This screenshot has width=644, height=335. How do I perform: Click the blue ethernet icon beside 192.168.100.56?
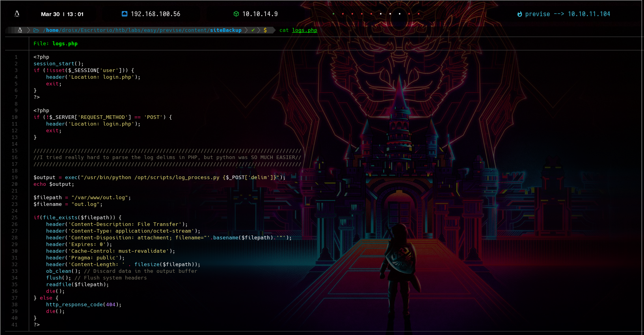click(125, 14)
